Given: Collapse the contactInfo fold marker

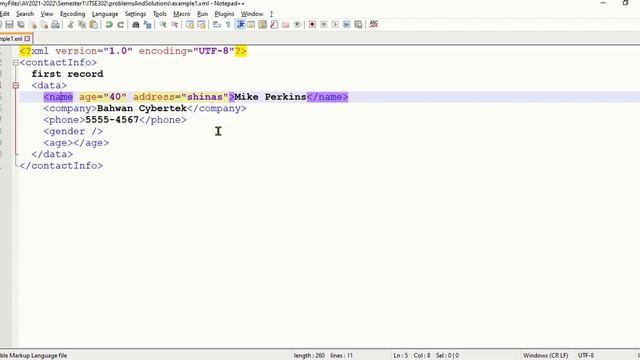Looking at the screenshot, I should [x=16, y=62].
